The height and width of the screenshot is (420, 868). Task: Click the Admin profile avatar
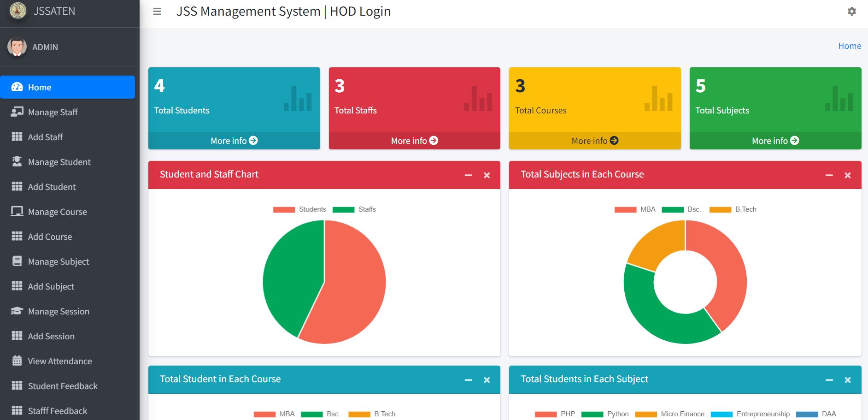pos(17,47)
